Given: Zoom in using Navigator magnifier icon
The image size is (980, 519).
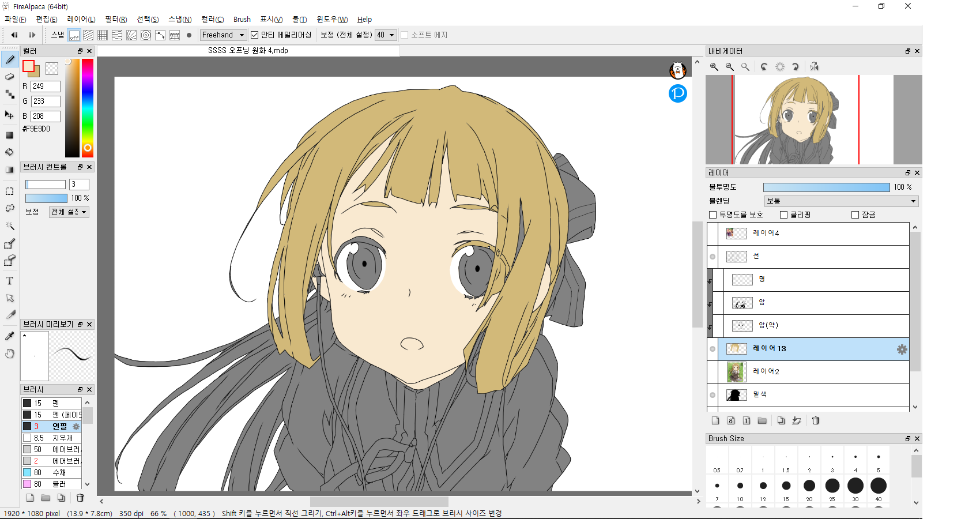Looking at the screenshot, I should (x=714, y=67).
